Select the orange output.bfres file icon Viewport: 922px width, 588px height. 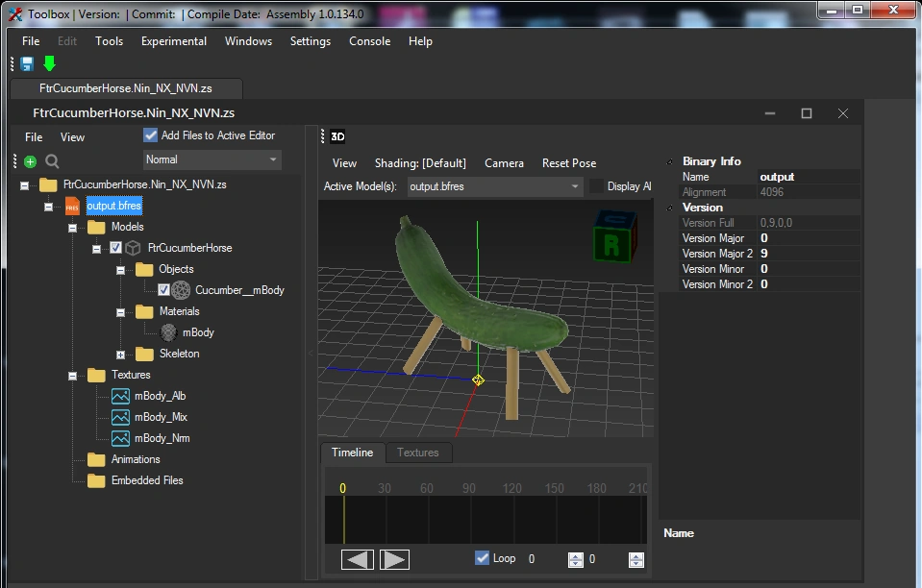tap(72, 206)
